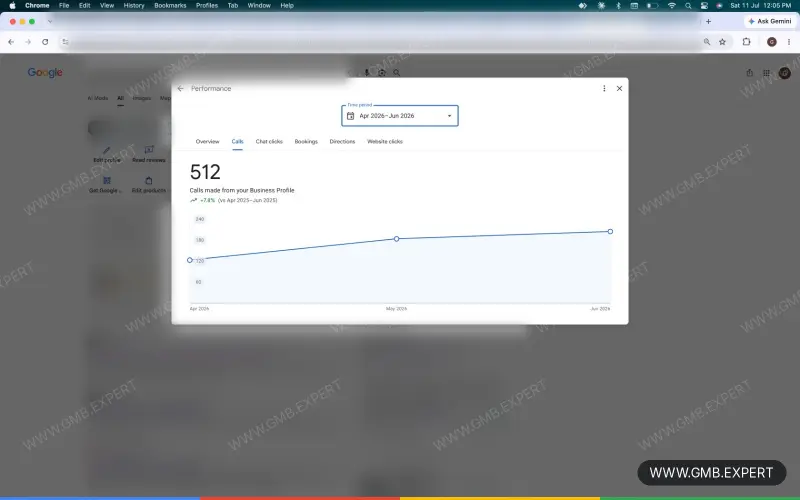
Task: Click the Jun 2026 chart data point
Action: pyautogui.click(x=610, y=232)
